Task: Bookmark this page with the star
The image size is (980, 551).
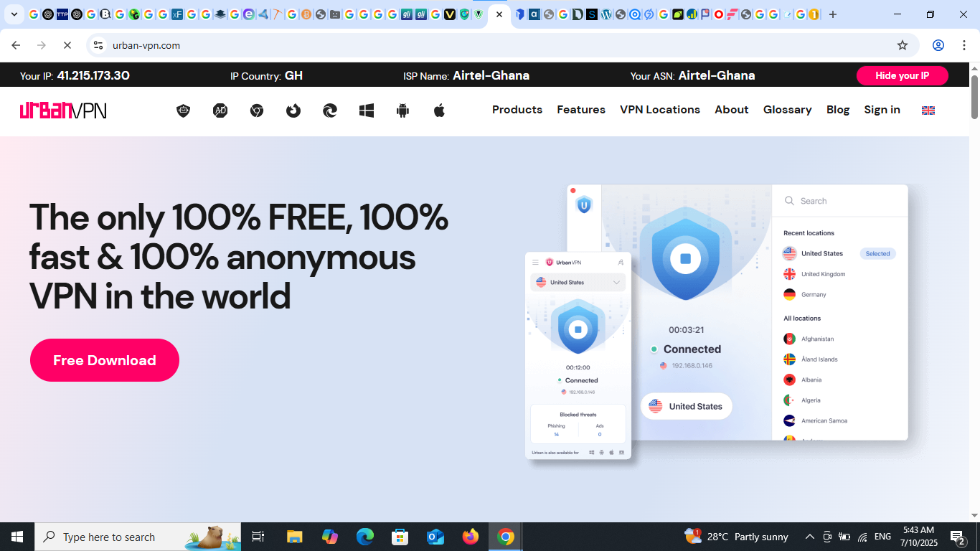Action: (903, 45)
